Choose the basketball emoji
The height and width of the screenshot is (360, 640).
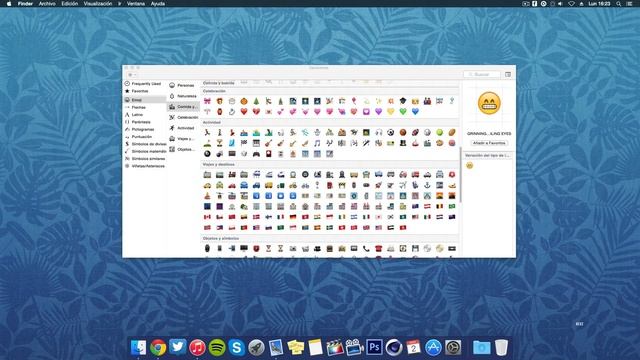403,132
